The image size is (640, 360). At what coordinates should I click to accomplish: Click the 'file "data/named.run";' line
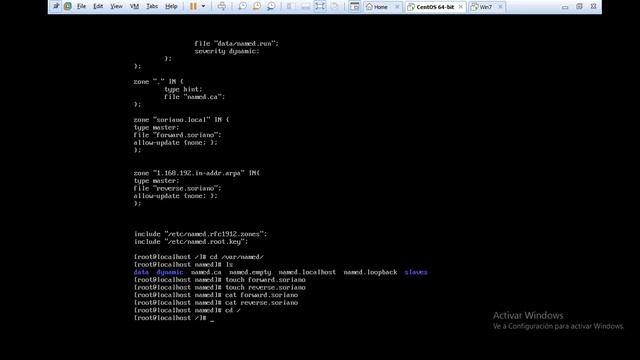(x=236, y=43)
